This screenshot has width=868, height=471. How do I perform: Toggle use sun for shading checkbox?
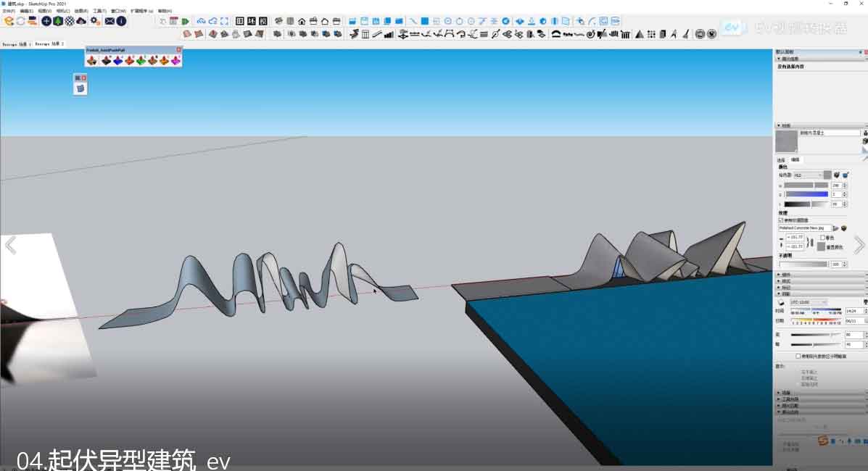point(798,356)
